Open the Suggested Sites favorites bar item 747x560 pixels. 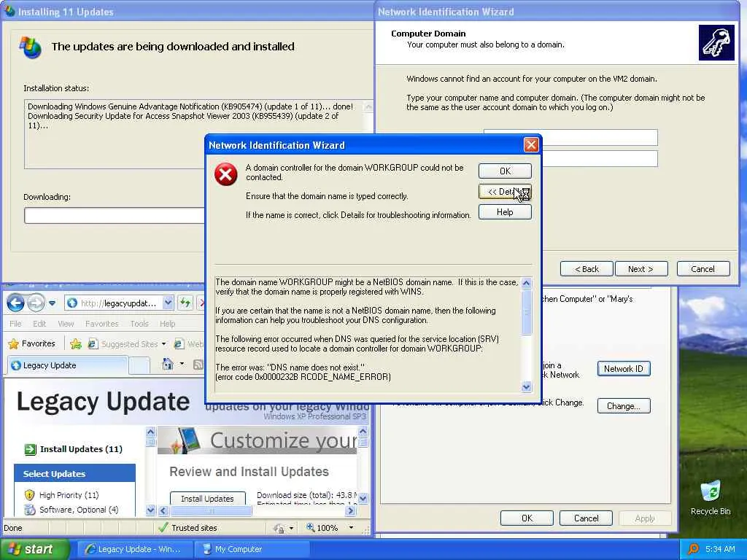pos(127,344)
